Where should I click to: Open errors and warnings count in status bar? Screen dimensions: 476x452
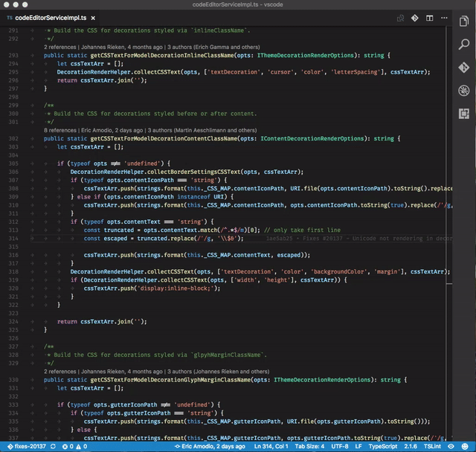[x=74, y=446]
